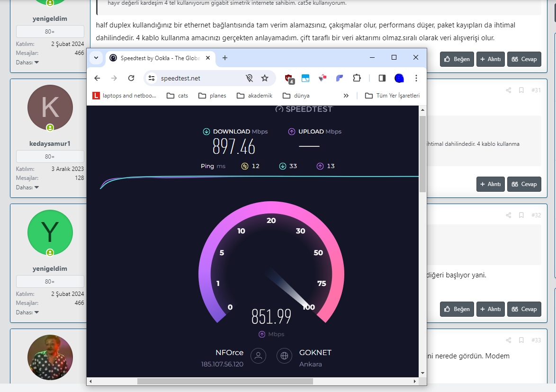Open the kedaysamur1 username link

click(50, 143)
